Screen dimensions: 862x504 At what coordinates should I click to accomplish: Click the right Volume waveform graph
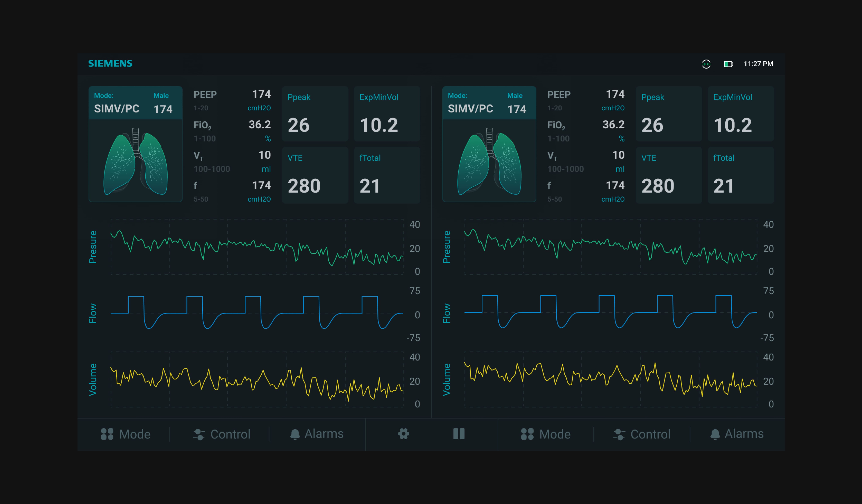[611, 380]
